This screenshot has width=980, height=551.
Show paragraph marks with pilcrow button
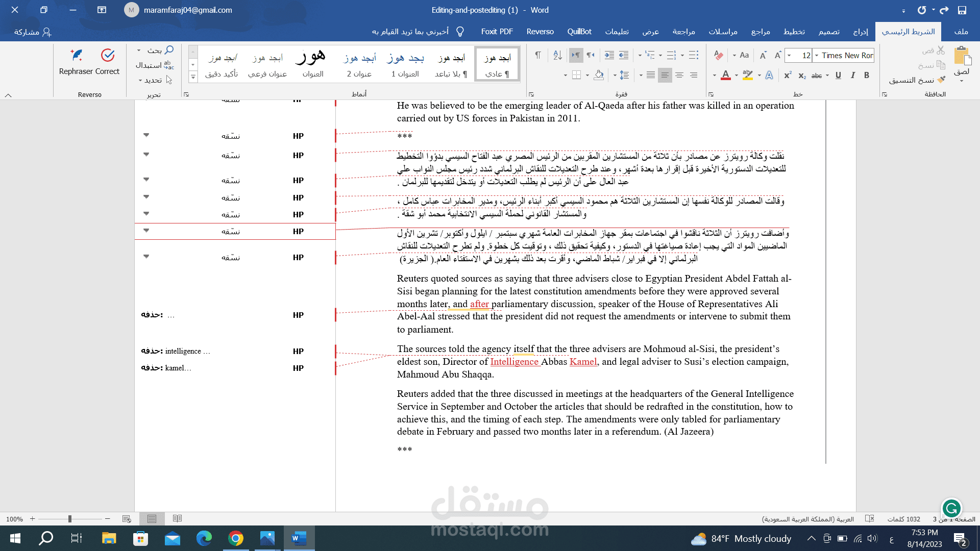(537, 55)
